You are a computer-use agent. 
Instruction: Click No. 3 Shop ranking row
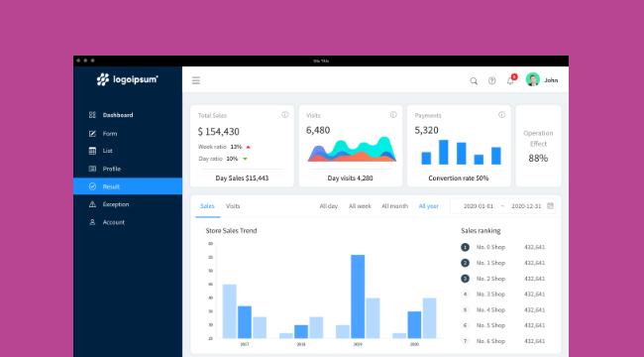(502, 295)
